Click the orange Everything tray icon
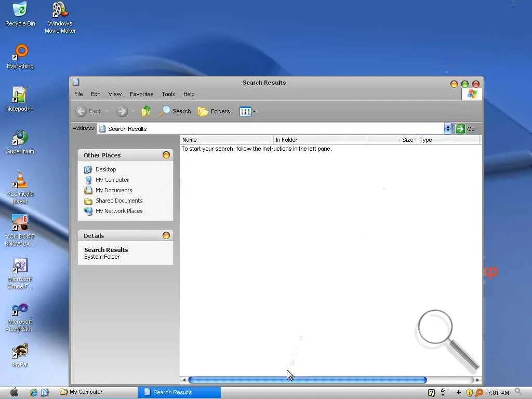This screenshot has width=532, height=399. point(479,393)
